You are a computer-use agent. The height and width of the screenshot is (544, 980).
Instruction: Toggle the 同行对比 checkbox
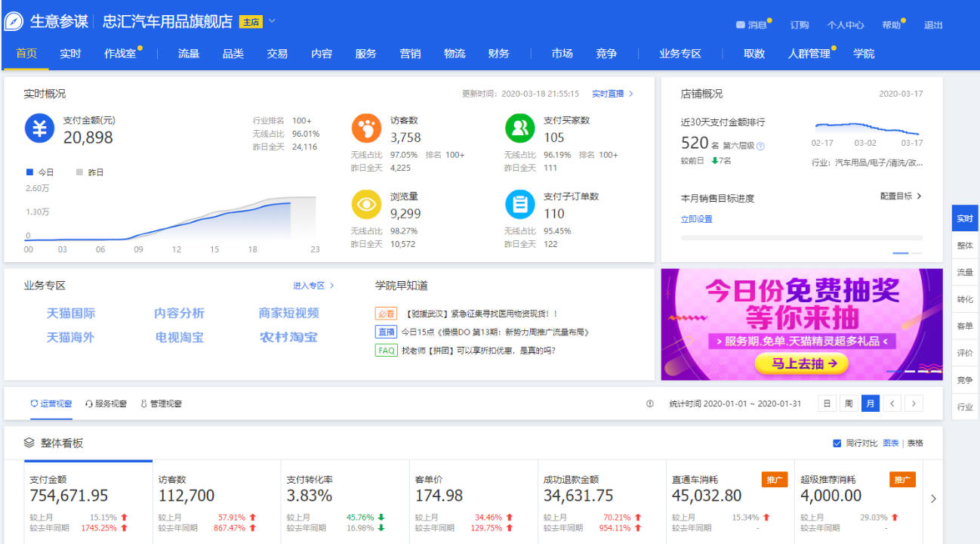[x=837, y=443]
